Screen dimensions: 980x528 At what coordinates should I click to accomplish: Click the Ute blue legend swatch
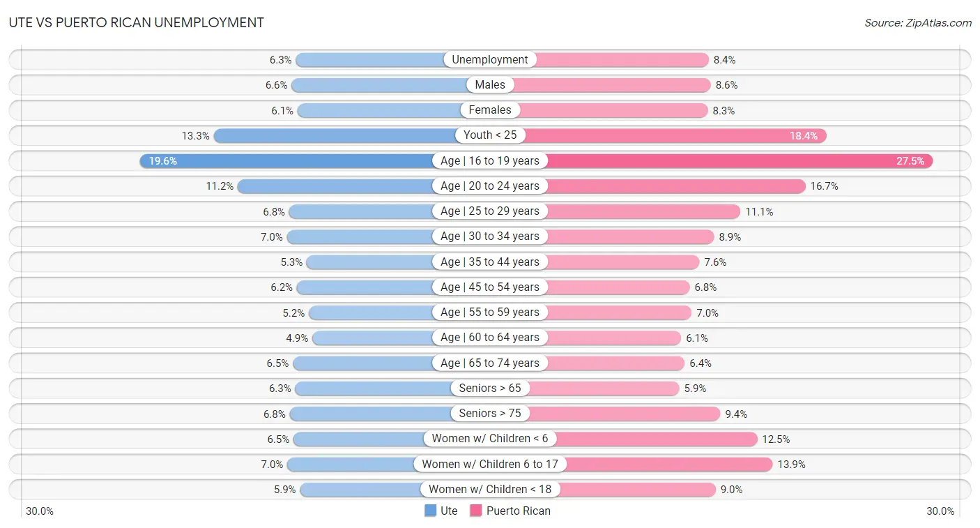point(431,511)
